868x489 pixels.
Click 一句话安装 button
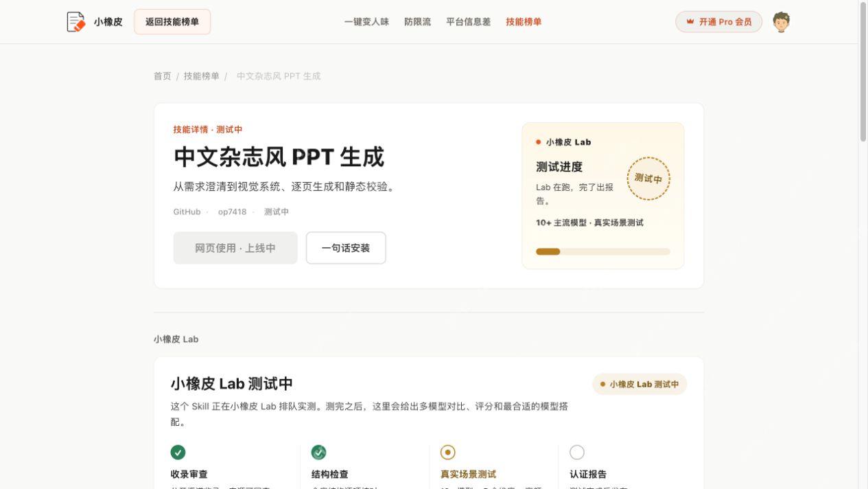[x=346, y=248]
